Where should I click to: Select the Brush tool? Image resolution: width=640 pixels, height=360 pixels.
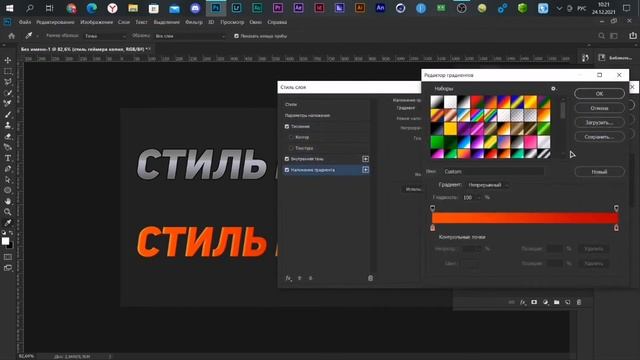pos(8,115)
